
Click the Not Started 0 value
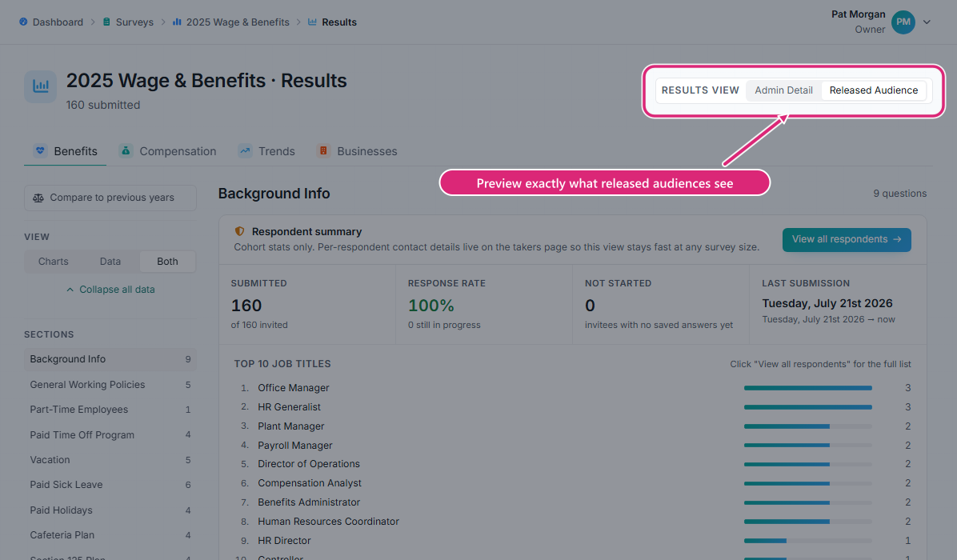point(590,305)
